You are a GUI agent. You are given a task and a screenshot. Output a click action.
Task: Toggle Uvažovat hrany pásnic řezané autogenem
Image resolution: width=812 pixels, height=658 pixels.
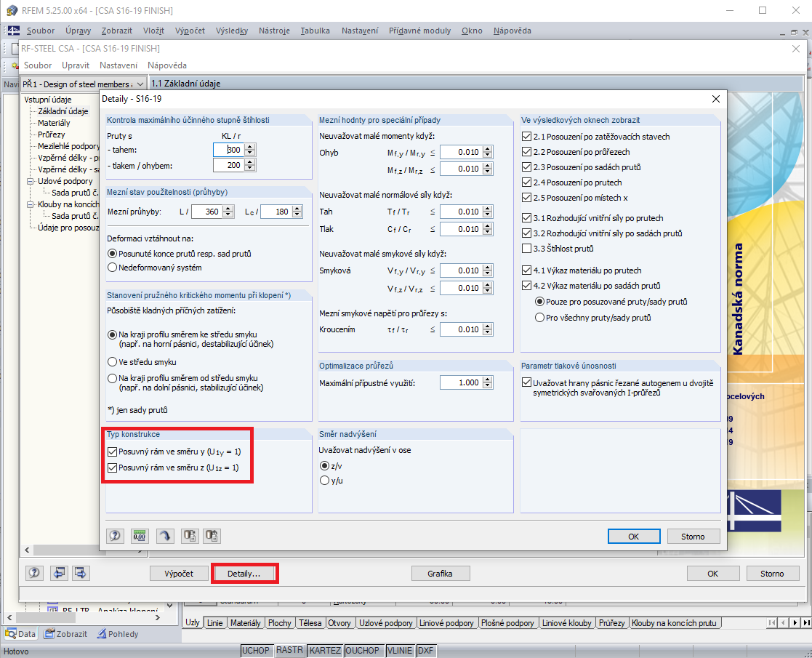526,383
